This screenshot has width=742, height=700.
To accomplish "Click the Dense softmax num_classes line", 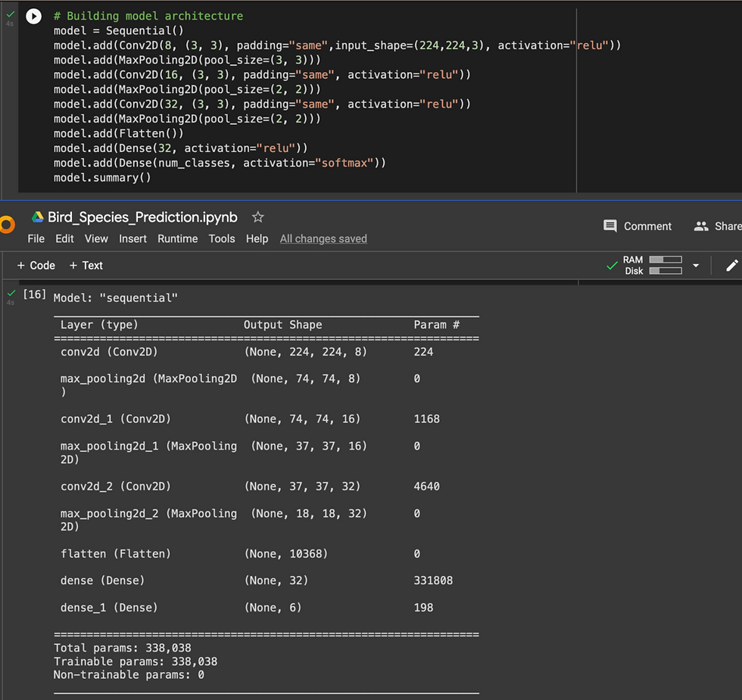I will pos(220,163).
